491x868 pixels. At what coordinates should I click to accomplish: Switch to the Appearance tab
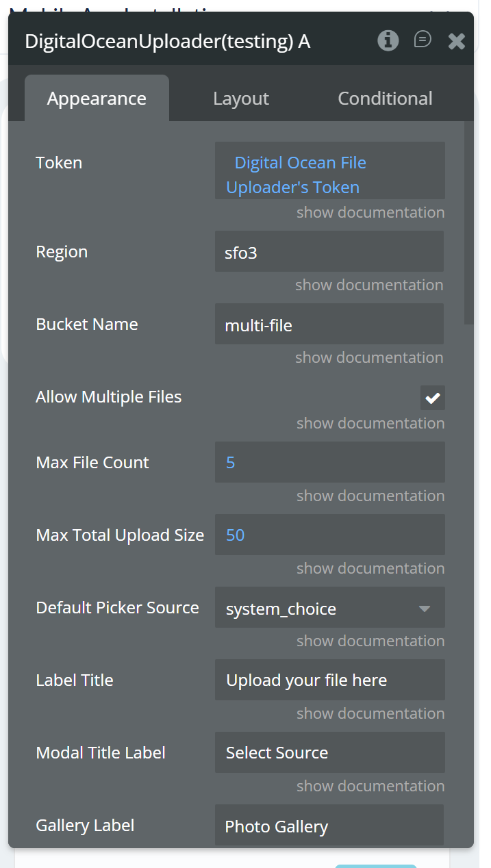97,98
